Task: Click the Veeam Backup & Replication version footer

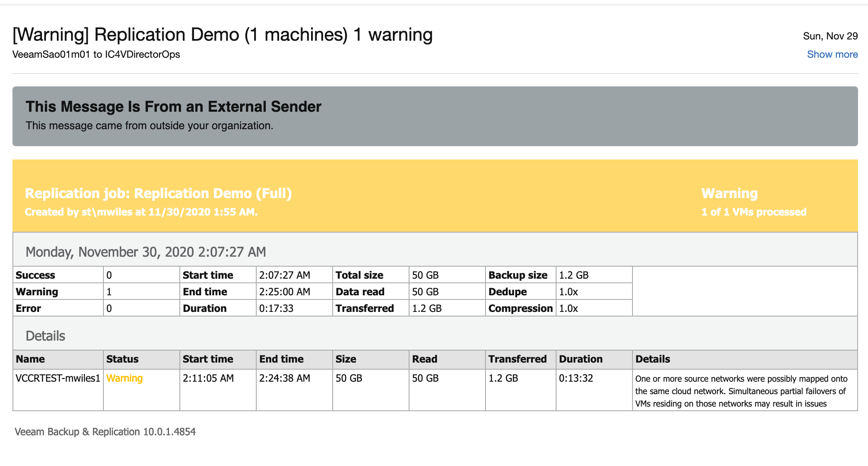Action: tap(105, 432)
